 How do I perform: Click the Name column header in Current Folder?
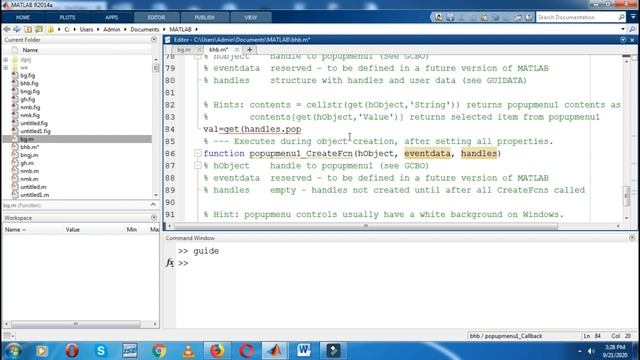coord(30,50)
